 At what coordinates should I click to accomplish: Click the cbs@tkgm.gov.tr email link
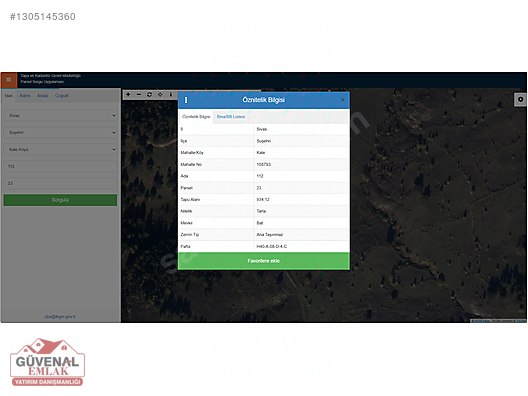click(60, 317)
